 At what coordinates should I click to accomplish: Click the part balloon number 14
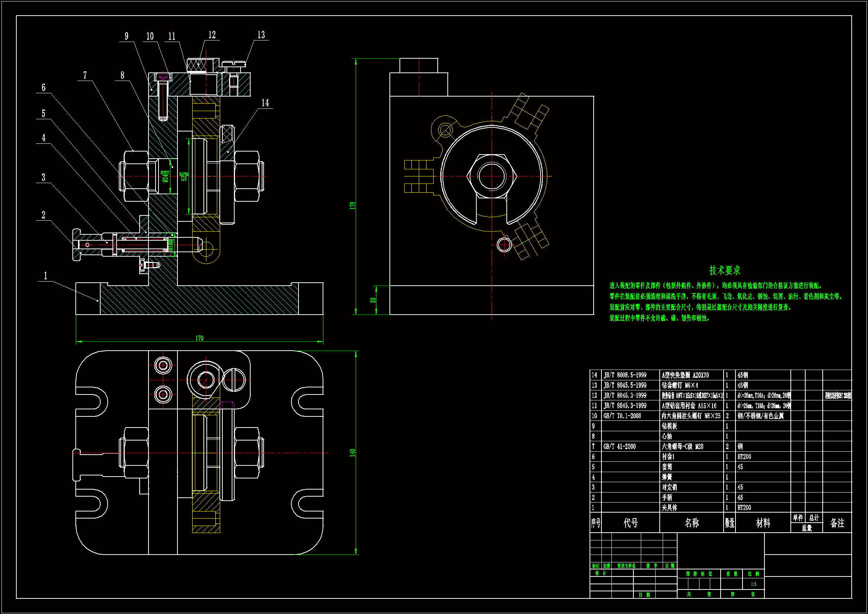265,103
